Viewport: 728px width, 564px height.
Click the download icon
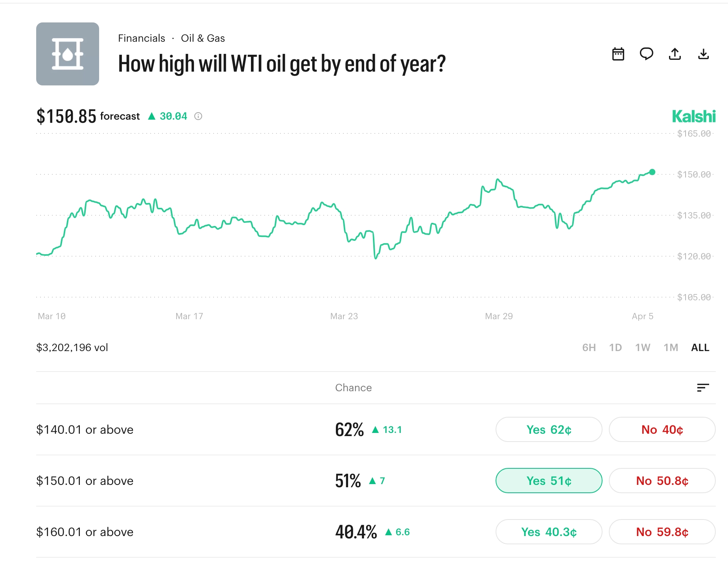coord(704,54)
